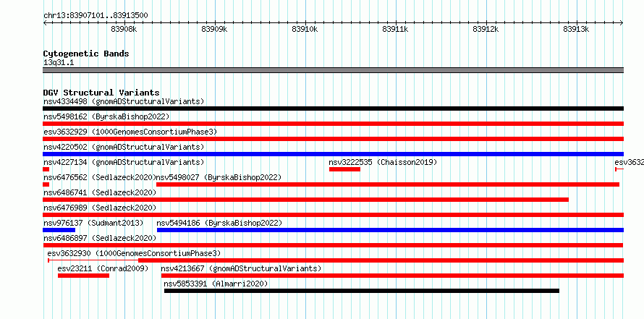Click the blue nsv5494186 variant bar
This screenshot has width=644, height=319.
390,230
